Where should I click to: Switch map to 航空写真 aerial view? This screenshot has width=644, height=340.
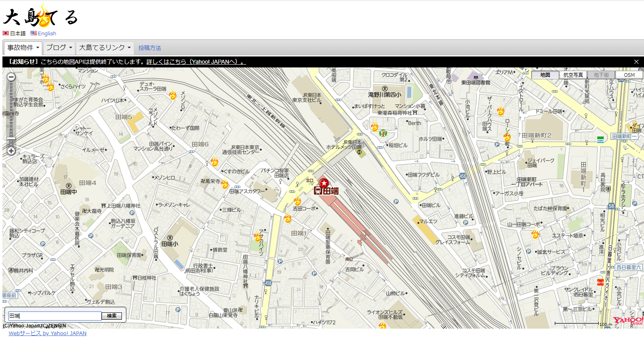[x=573, y=75]
